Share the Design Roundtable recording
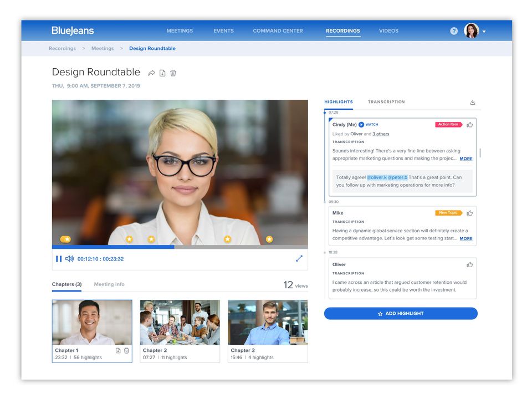Viewport: 532px width, 398px height. tap(152, 73)
